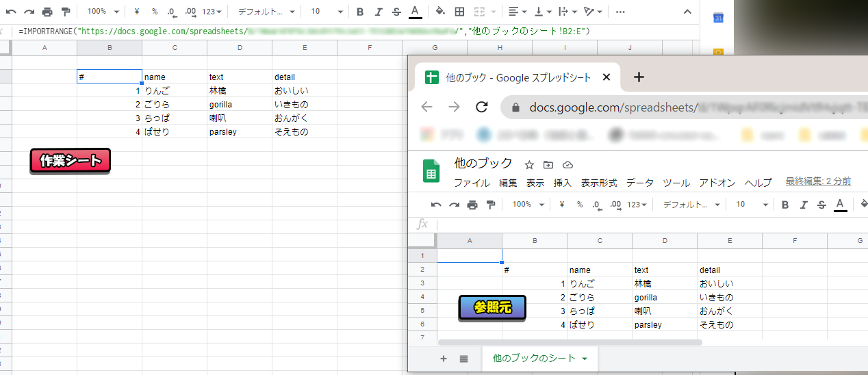Image resolution: width=868 pixels, height=375 pixels.
Task: Go to the Sheets home icon beside 他のブック
Action: click(431, 172)
